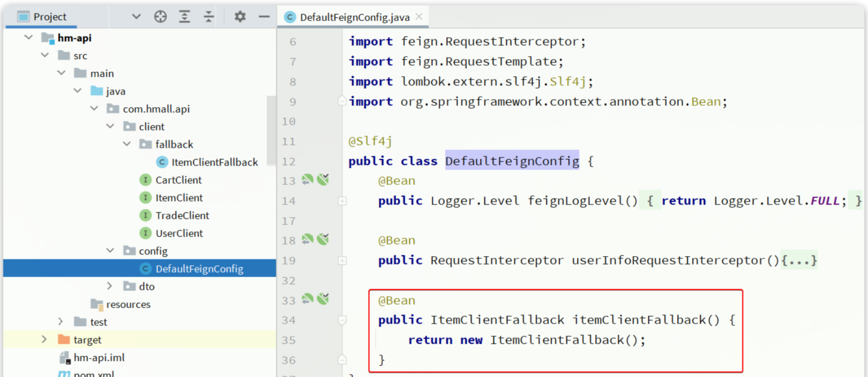Click the Collapse All toolbar icon
The image size is (868, 377).
[209, 17]
